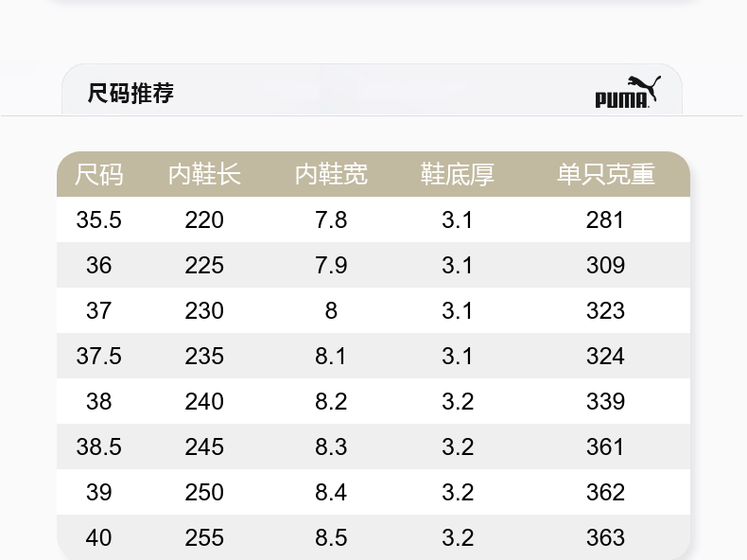Screen dimensions: 747x560
Task: Click the 鞋底厚 column header
Action: click(458, 174)
